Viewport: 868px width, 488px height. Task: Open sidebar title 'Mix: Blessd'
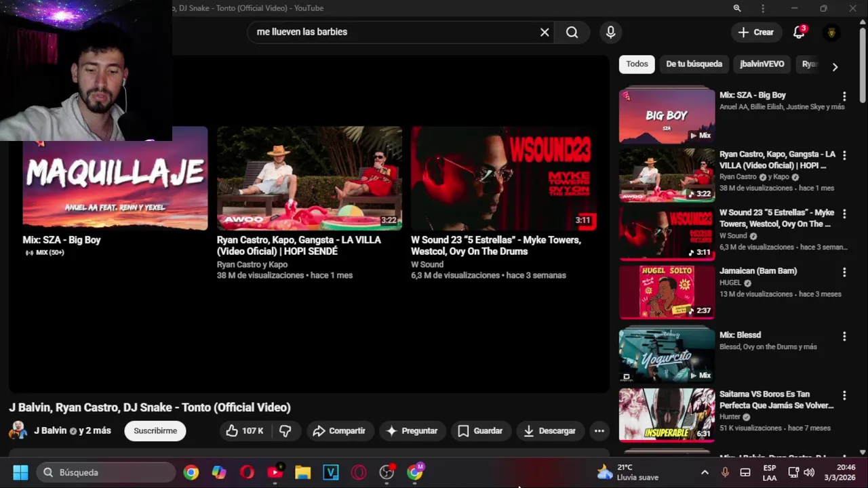[x=740, y=335]
